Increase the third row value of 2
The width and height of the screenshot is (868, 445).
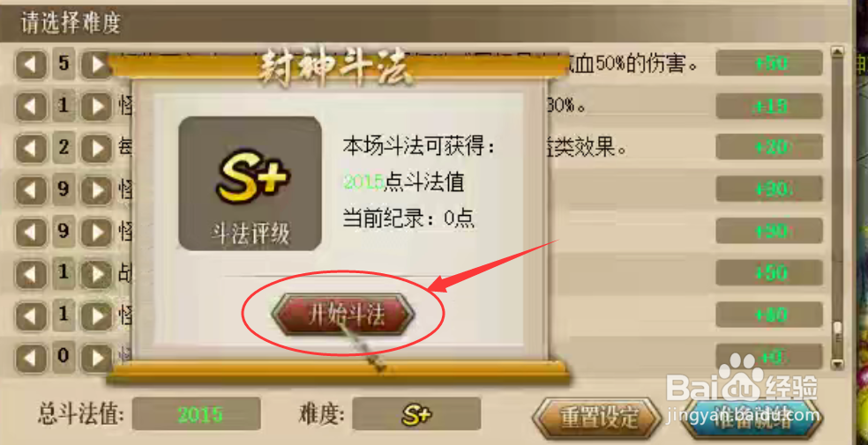97,148
